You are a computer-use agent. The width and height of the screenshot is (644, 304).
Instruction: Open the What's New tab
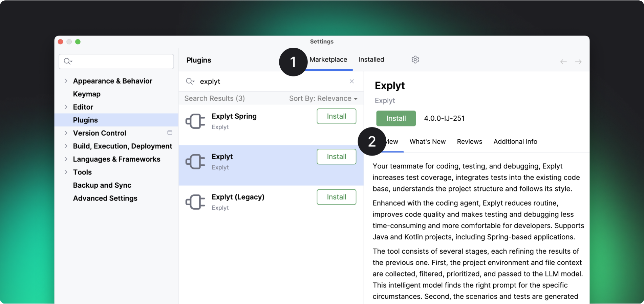[x=427, y=142]
